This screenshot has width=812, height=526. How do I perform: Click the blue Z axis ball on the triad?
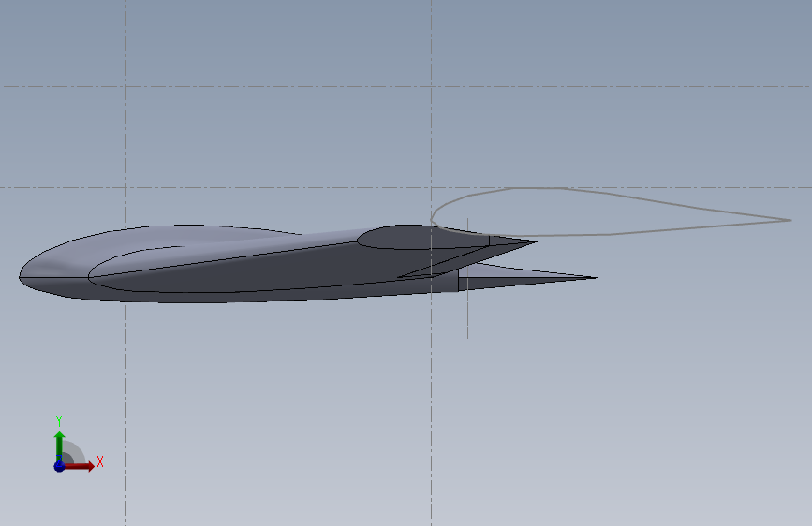60,466
